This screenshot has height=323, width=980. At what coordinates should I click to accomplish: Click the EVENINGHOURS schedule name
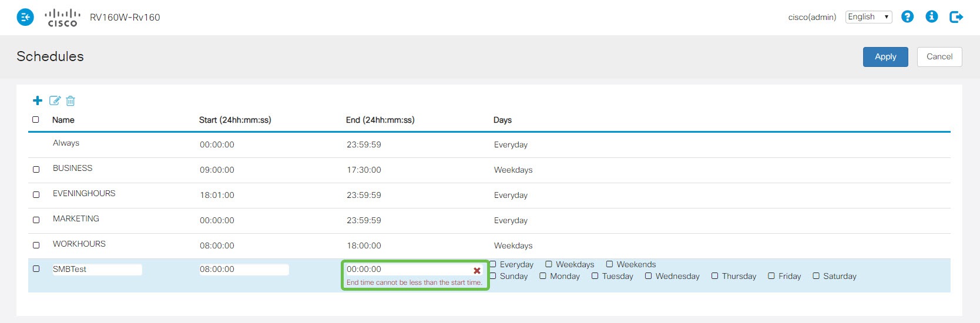[84, 193]
